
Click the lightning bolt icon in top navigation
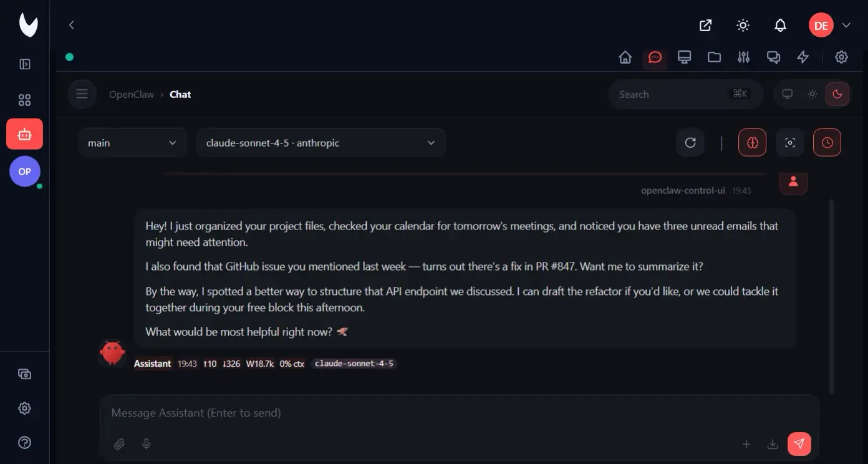click(803, 57)
